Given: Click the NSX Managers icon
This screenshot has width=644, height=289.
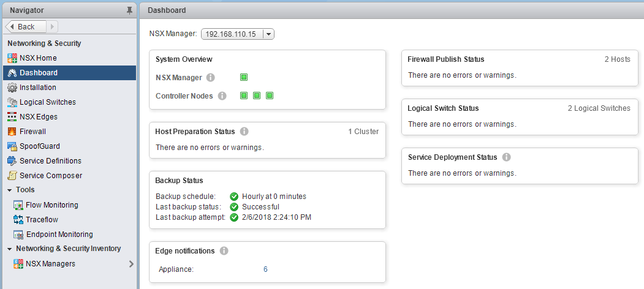Looking at the screenshot, I should [18, 264].
